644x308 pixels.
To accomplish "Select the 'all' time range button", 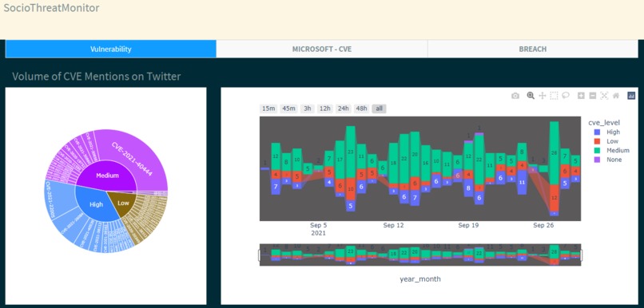I will click(379, 109).
